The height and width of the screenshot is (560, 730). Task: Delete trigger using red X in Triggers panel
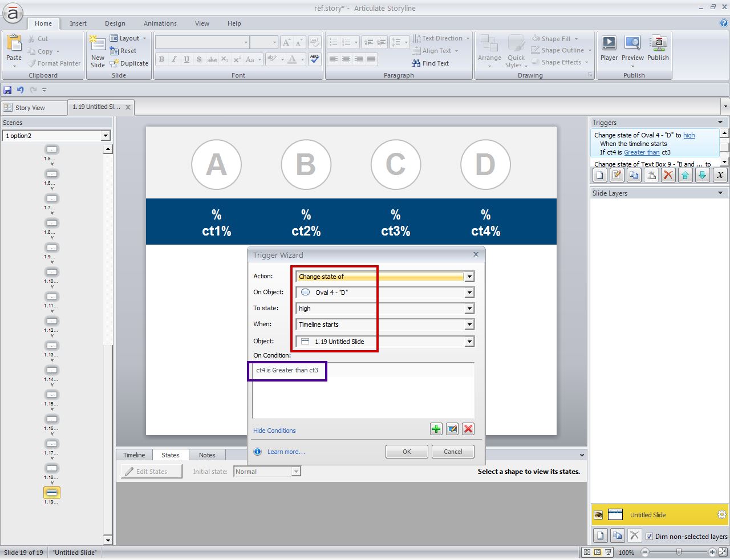(668, 176)
